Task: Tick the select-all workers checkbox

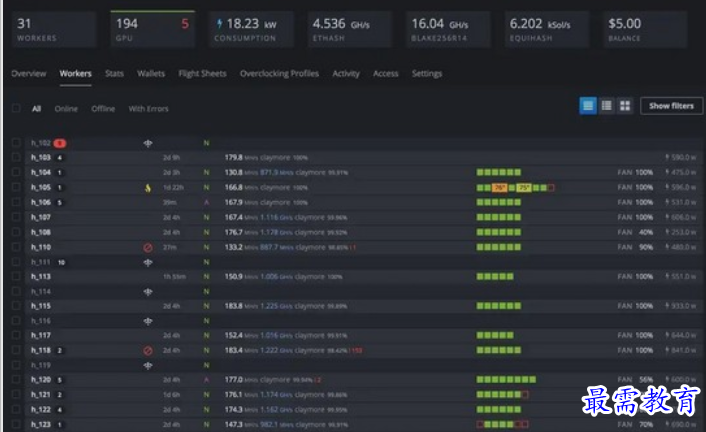Action: [16, 108]
